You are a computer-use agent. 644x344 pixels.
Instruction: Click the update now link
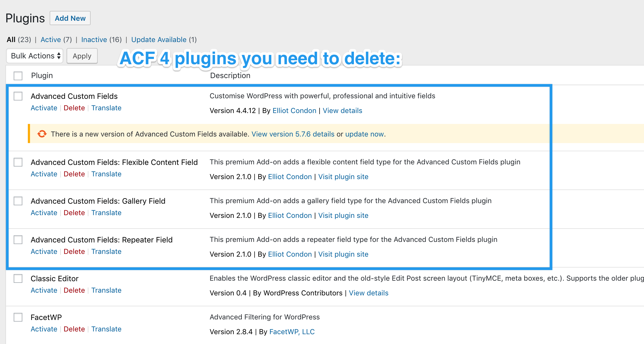365,134
